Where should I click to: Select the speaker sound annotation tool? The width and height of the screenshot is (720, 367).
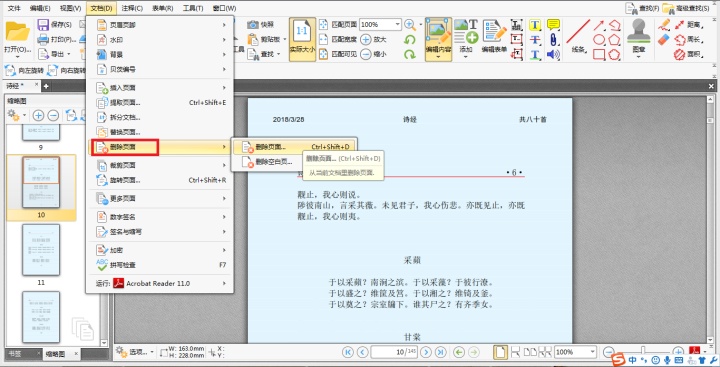click(x=553, y=54)
